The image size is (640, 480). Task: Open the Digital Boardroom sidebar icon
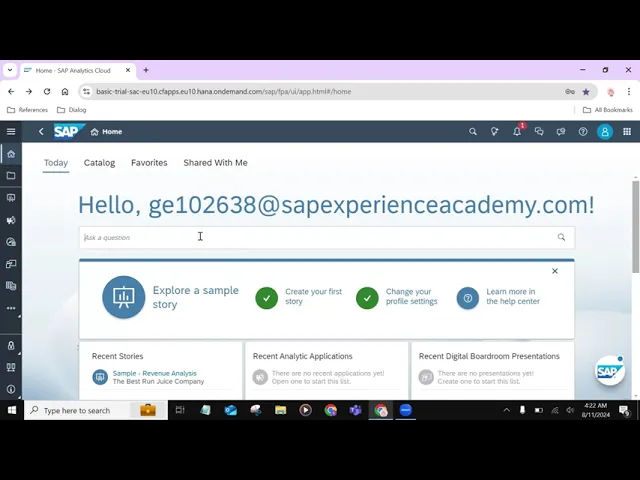pyautogui.click(x=11, y=264)
